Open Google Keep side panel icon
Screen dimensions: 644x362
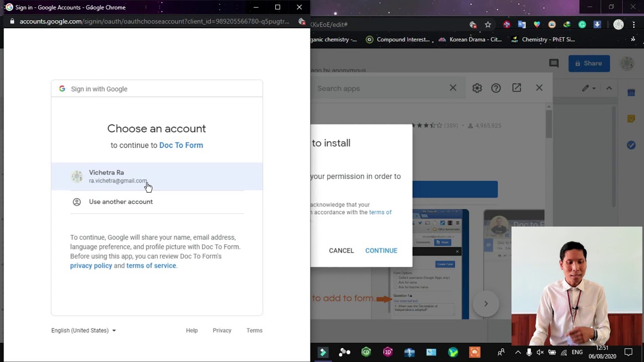pyautogui.click(x=631, y=119)
